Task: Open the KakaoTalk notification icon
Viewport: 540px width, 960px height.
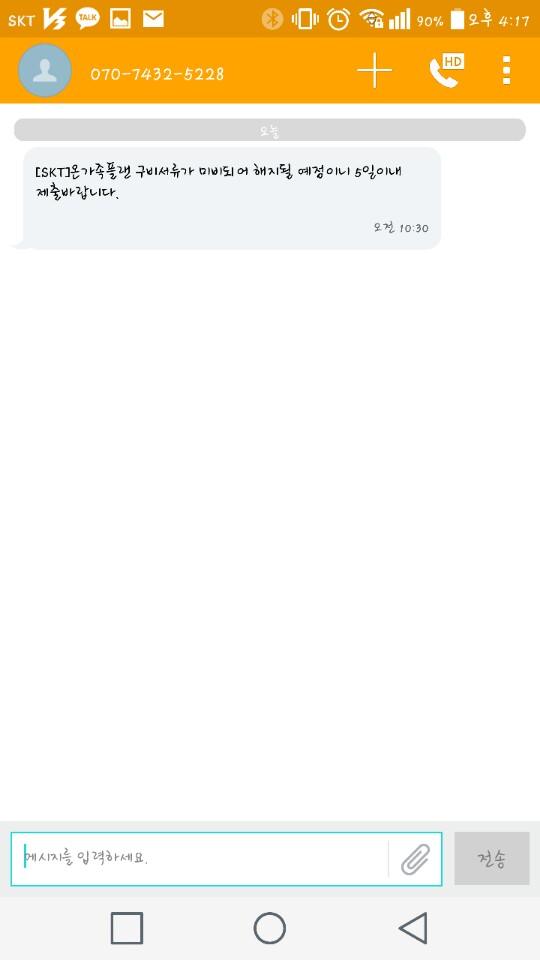Action: tap(88, 19)
